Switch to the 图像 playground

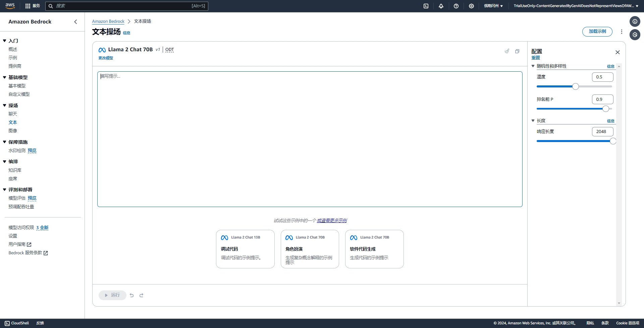click(x=13, y=131)
